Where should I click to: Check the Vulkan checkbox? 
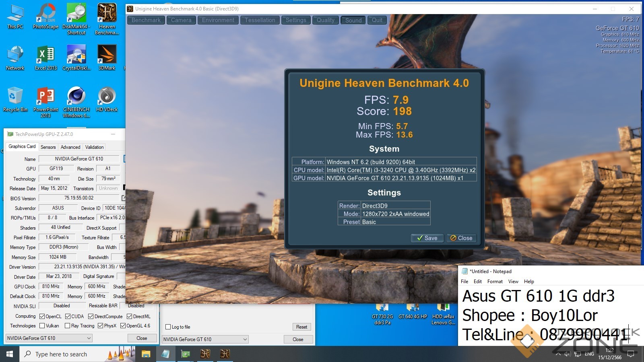click(42, 325)
